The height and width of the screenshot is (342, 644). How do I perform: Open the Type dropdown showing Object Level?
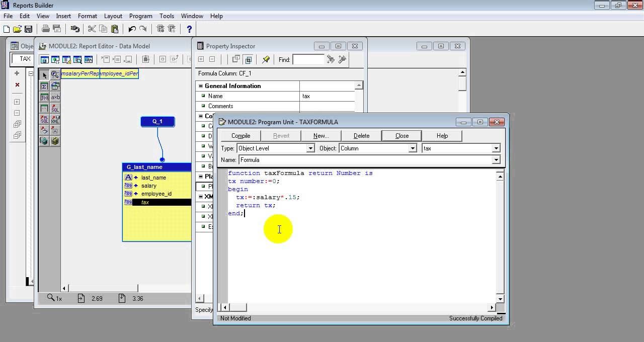310,148
